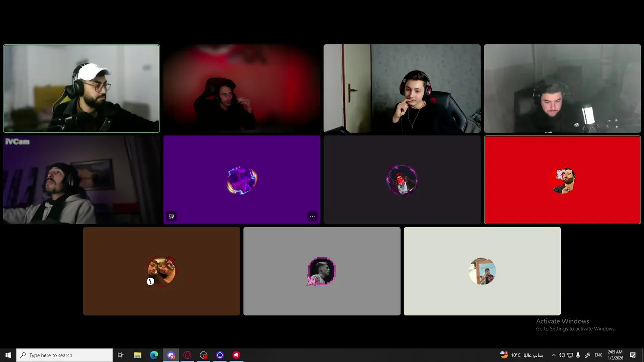The image size is (644, 362).
Task: Launch Microsoft Edge from the taskbar
Action: pyautogui.click(x=154, y=355)
